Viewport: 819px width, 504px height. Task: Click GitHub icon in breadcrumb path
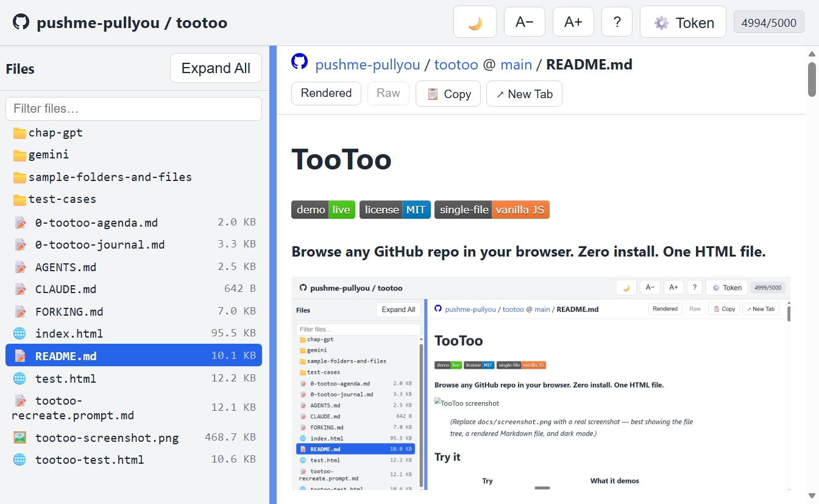click(x=299, y=62)
